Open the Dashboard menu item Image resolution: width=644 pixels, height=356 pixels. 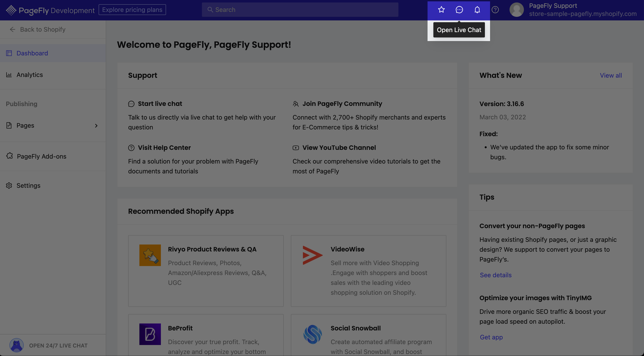pos(53,53)
